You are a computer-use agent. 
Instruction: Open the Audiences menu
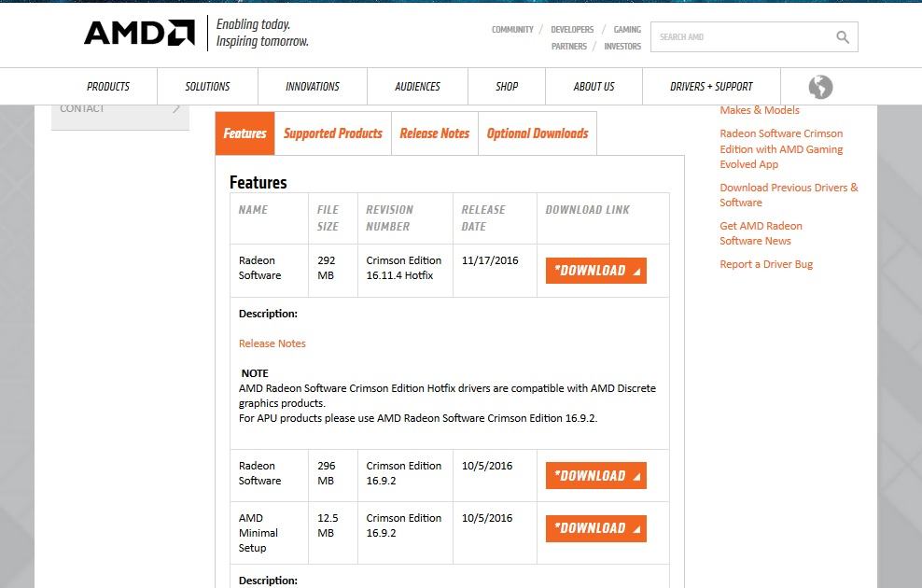(417, 87)
